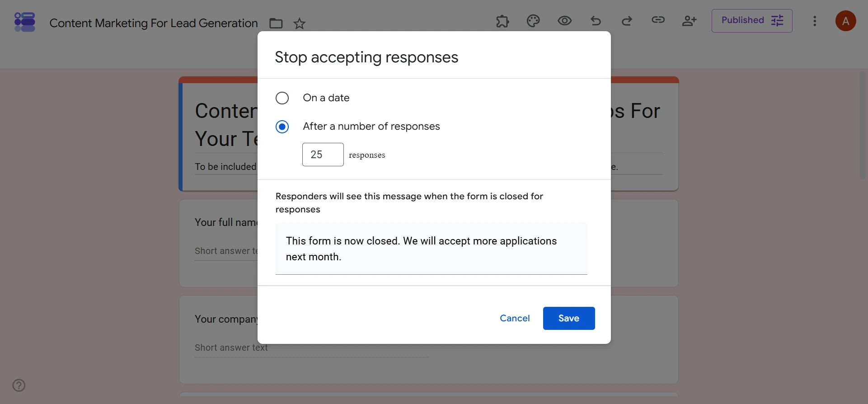Select After a number of responses radio
Image resolution: width=868 pixels, height=404 pixels.
(x=282, y=127)
